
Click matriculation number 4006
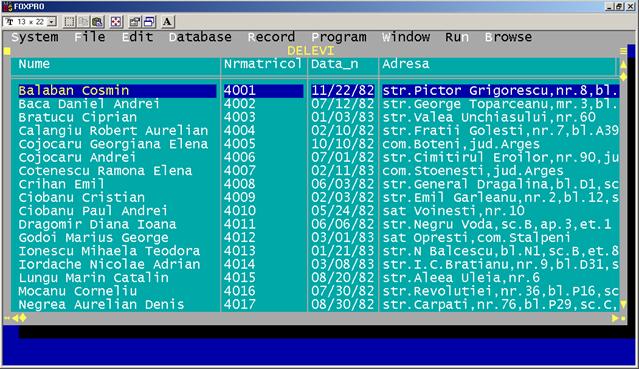[240, 157]
